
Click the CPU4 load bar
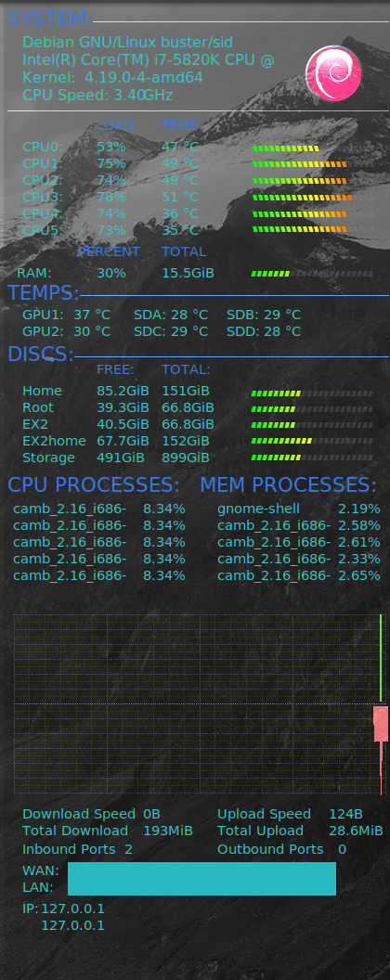click(313, 213)
